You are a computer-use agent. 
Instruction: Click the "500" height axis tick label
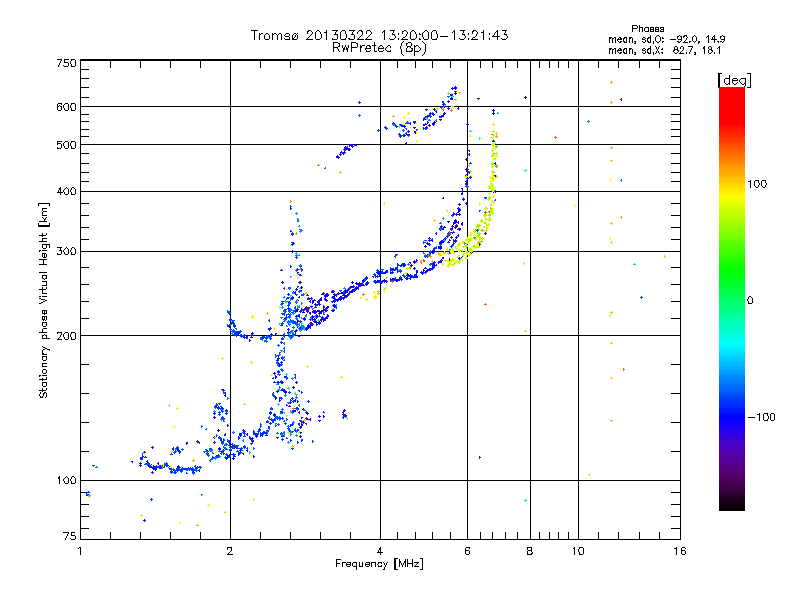pos(66,145)
